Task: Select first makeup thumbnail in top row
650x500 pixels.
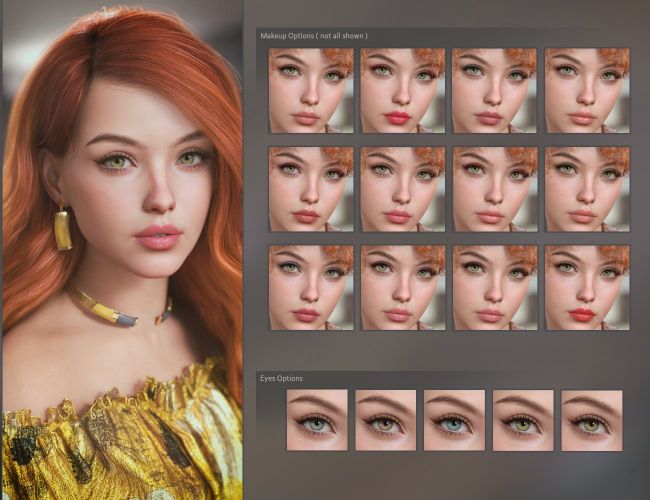Action: click(311, 91)
